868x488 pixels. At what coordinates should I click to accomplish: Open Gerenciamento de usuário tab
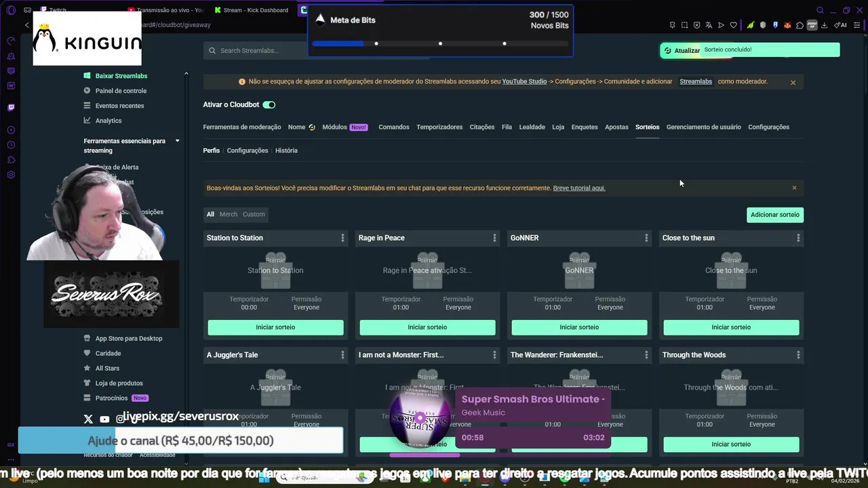(704, 127)
